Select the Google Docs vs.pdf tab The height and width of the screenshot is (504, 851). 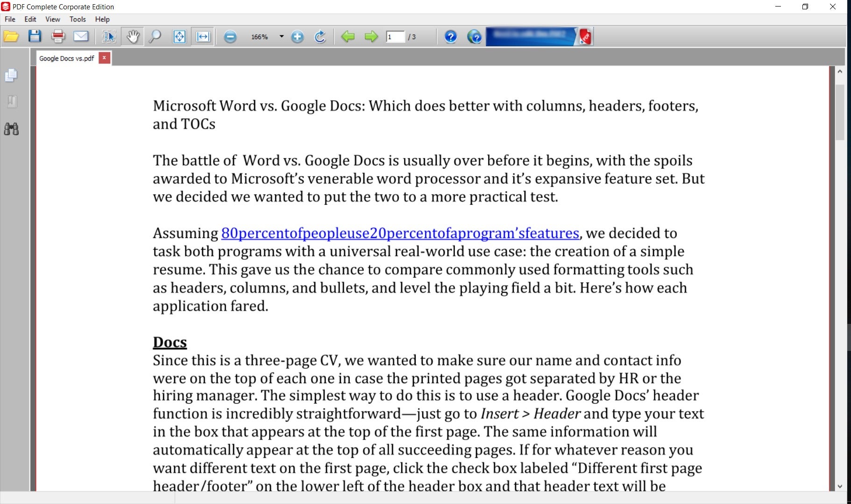(67, 58)
